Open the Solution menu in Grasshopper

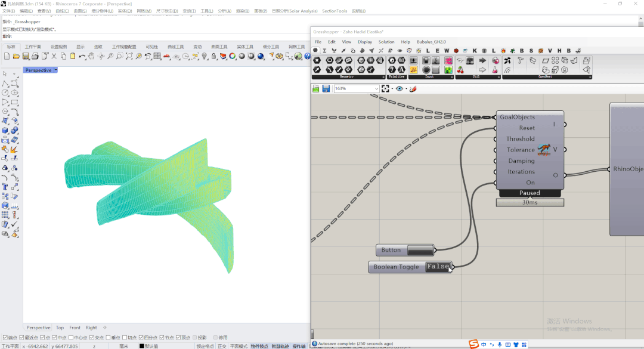(x=386, y=42)
